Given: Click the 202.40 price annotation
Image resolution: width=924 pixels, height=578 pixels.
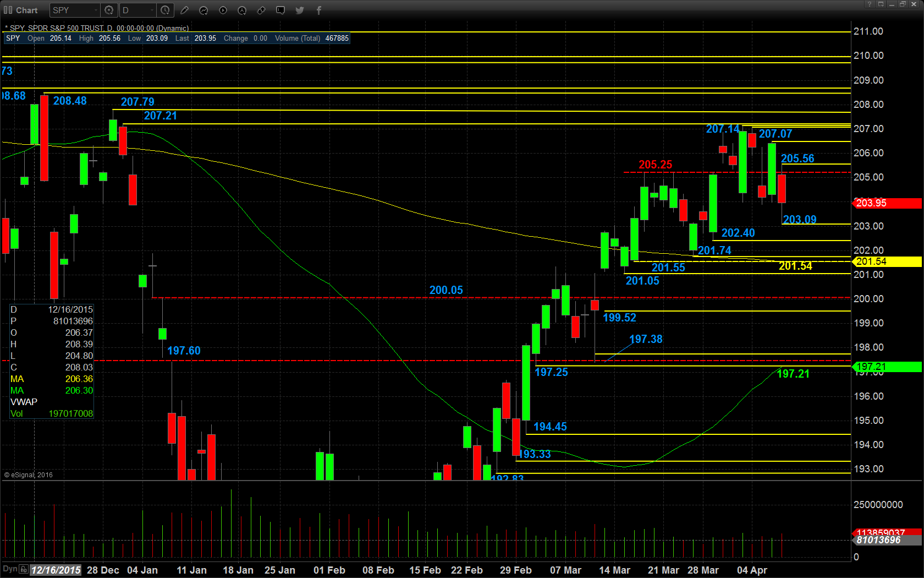Looking at the screenshot, I should 738,233.
